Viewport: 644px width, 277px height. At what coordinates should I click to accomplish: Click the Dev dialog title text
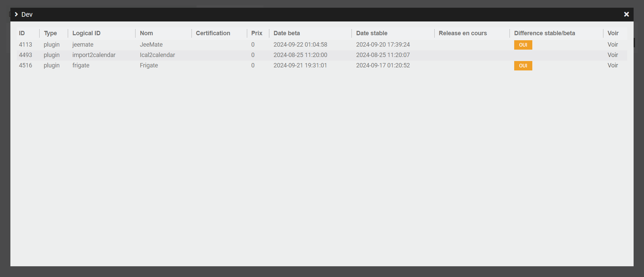point(27,14)
